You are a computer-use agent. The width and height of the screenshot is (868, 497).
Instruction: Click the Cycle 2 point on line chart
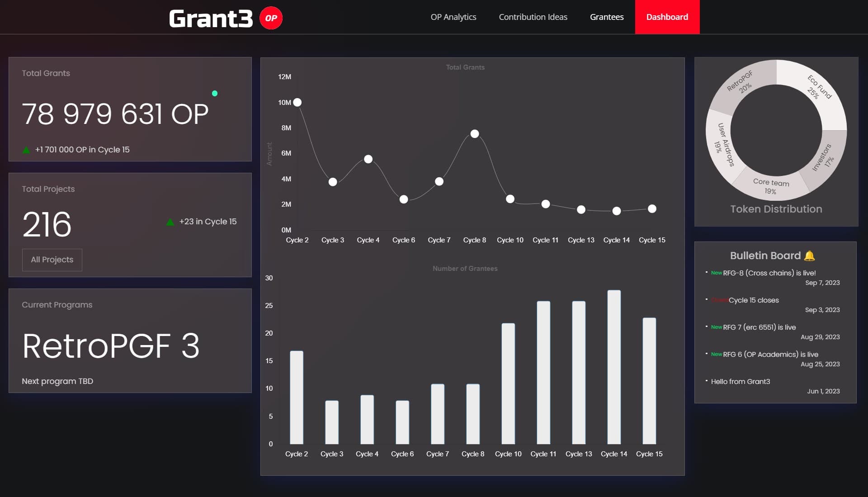click(x=297, y=102)
